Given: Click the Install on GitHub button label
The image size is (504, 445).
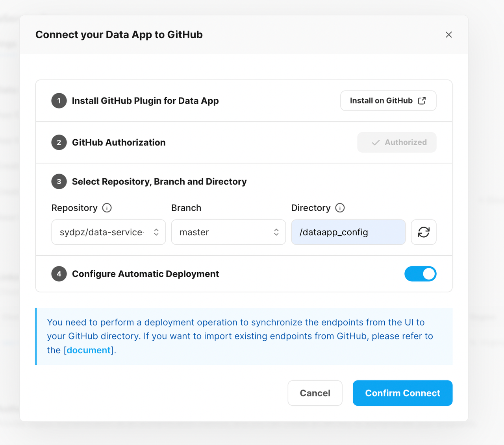Looking at the screenshot, I should (381, 101).
